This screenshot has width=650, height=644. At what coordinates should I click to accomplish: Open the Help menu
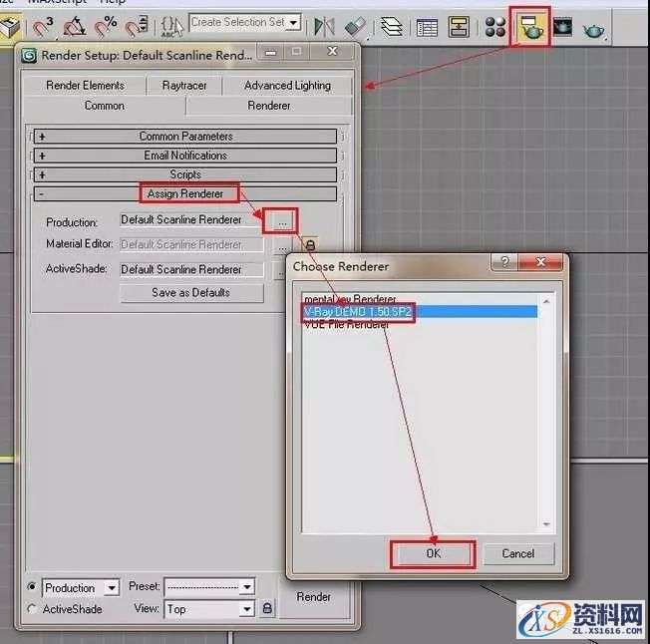point(113,2)
